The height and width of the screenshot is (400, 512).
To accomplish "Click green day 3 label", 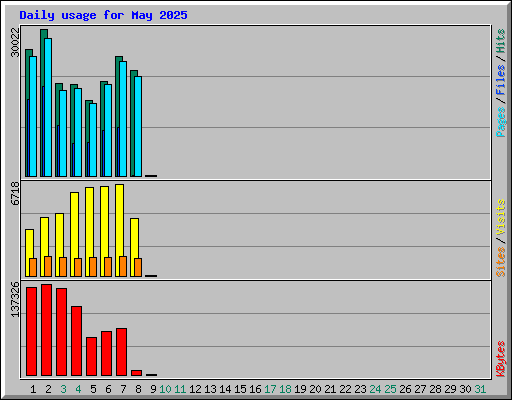I will click(63, 389).
